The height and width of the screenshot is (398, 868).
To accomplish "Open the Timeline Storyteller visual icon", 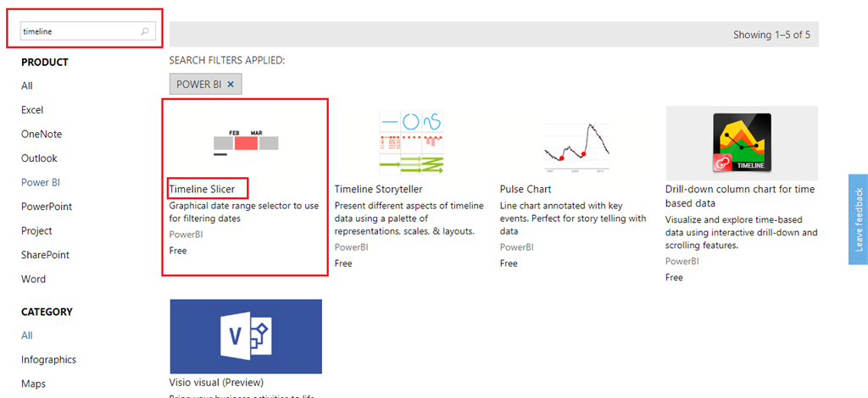I will (410, 141).
